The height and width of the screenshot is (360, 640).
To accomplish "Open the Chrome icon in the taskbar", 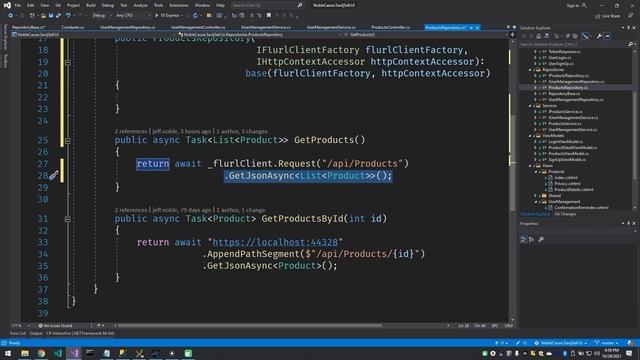I will [x=41, y=353].
